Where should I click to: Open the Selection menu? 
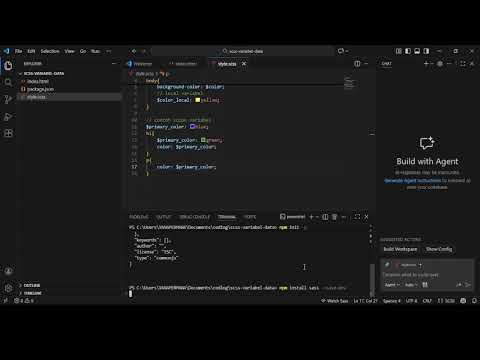[x=50, y=51]
